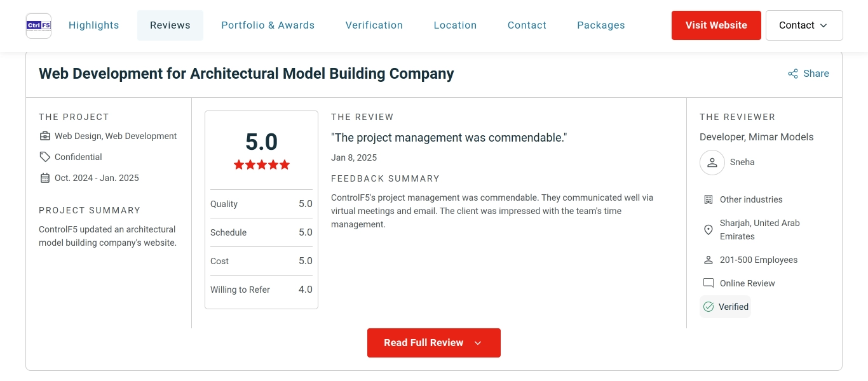Click the industries building icon

(709, 199)
